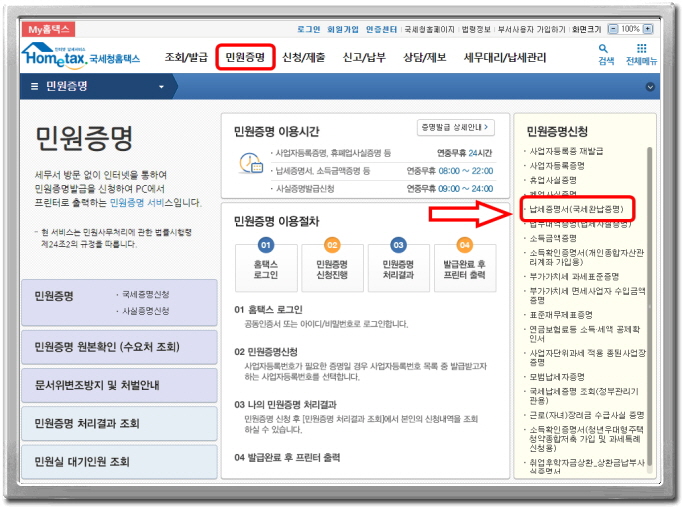Click the 03 나의 민원증명 처리결과 heading
Image resolution: width=682 pixels, height=507 pixels.
(x=285, y=405)
